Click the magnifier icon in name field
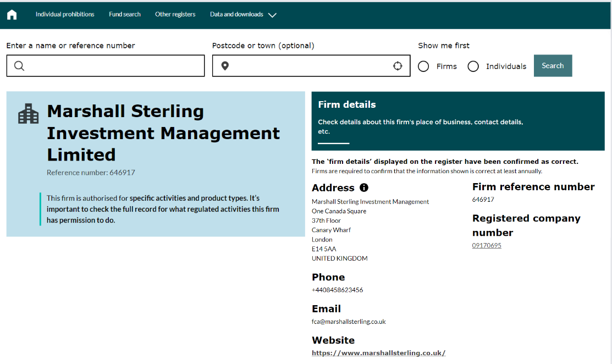The image size is (612, 364). [x=19, y=66]
